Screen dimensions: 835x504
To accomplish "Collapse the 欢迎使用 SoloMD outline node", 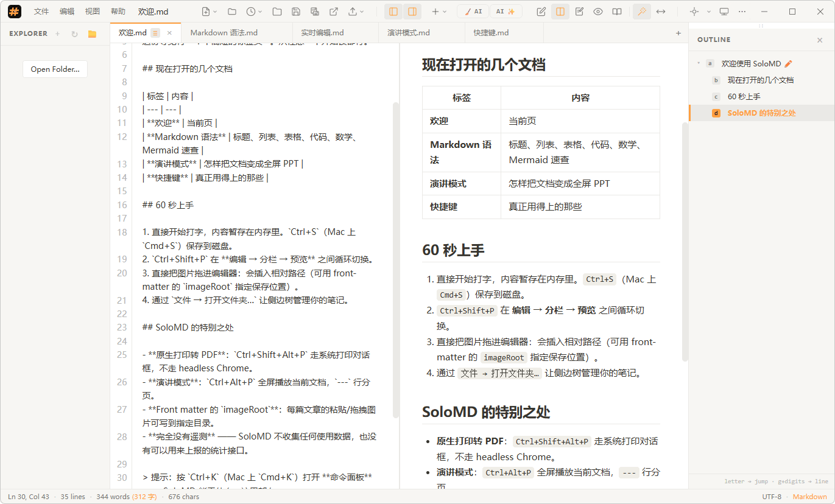I will point(698,63).
